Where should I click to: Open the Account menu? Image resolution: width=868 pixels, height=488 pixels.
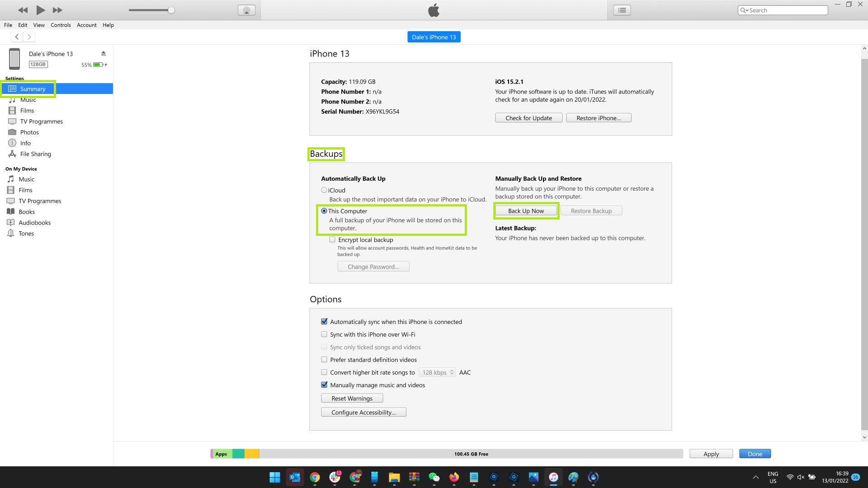[86, 25]
